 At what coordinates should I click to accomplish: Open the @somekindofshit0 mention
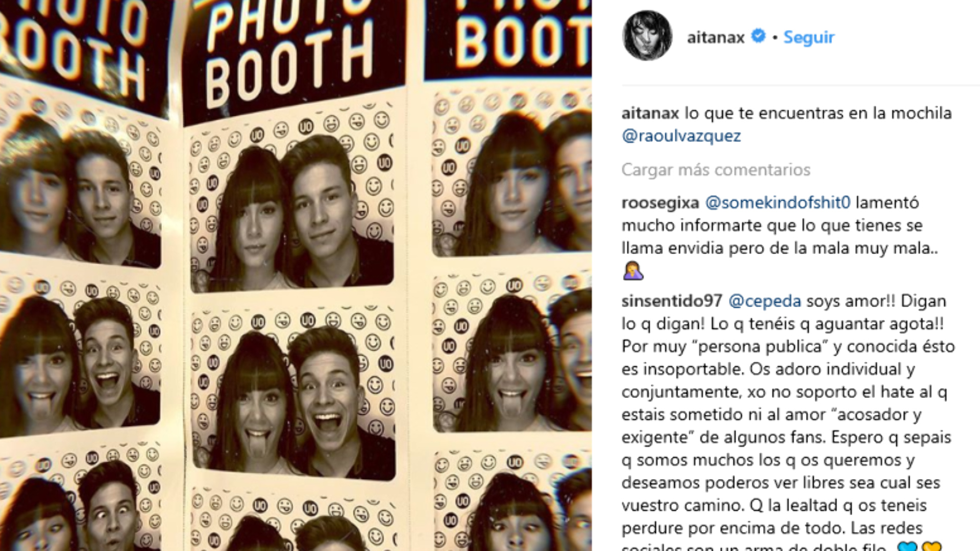click(778, 203)
